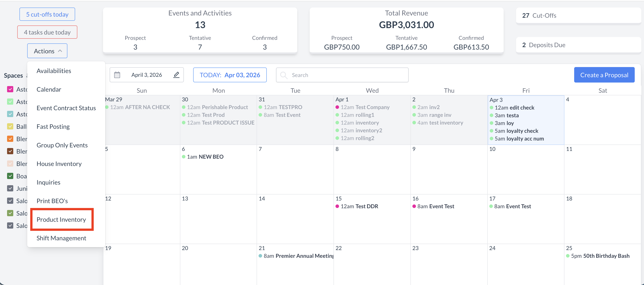Open House Inventory from the Actions menu
Screen dimensions: 644x285
[59, 164]
